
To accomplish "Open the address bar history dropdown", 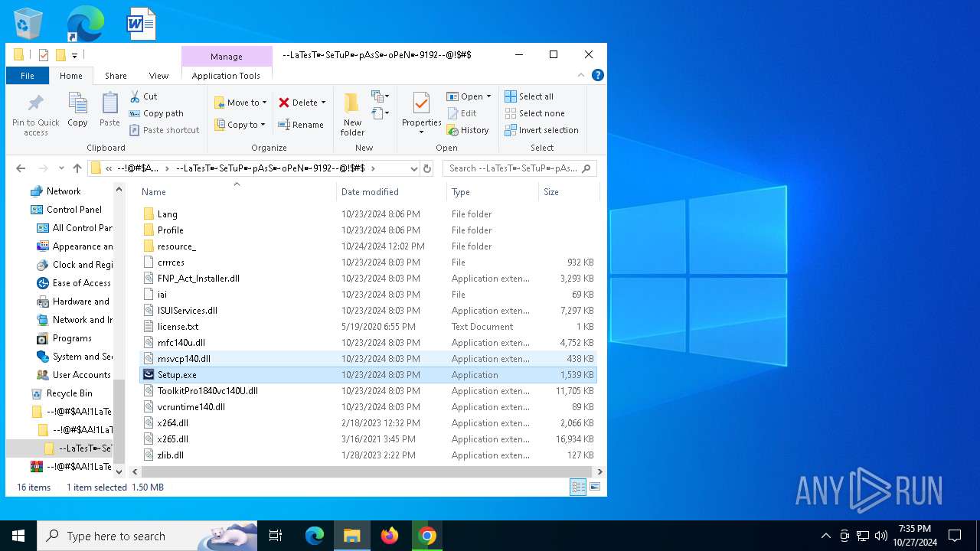I will point(413,168).
